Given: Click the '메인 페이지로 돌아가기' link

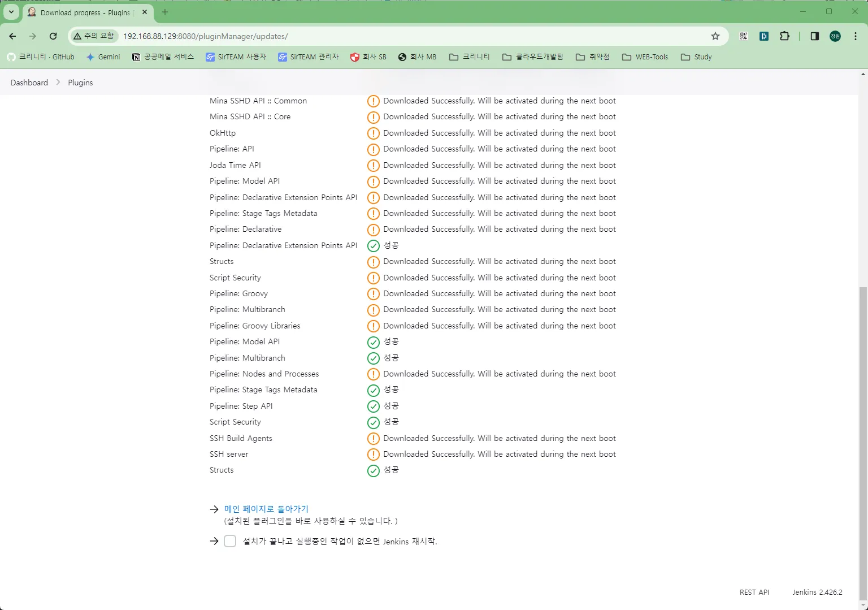Looking at the screenshot, I should point(266,509).
